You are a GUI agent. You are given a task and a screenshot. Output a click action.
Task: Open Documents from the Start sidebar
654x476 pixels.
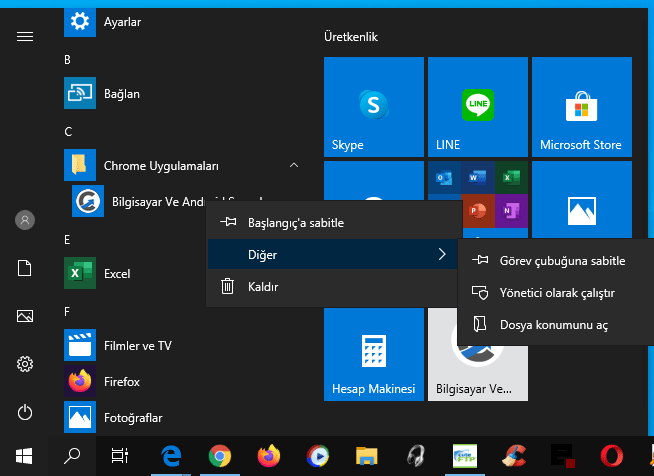[25, 268]
